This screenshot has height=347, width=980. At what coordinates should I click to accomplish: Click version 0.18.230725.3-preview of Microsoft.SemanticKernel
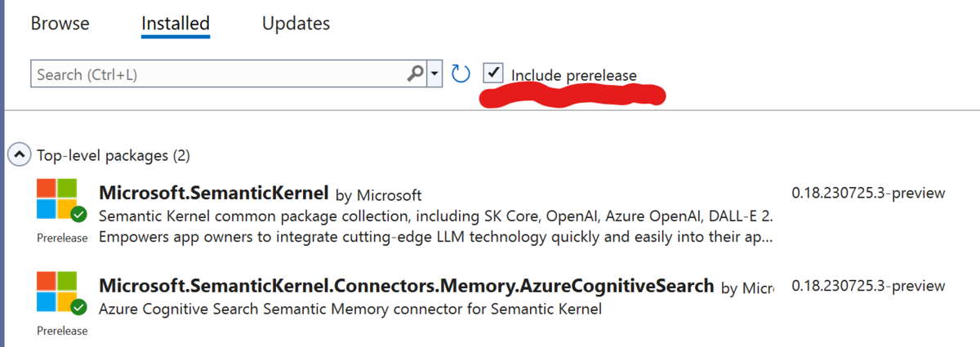click(x=868, y=194)
